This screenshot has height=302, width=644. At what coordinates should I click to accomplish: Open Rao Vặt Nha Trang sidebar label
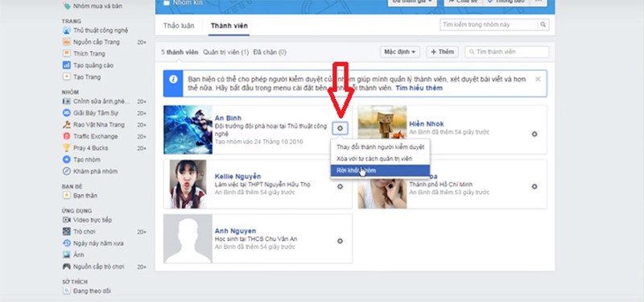[x=99, y=125]
